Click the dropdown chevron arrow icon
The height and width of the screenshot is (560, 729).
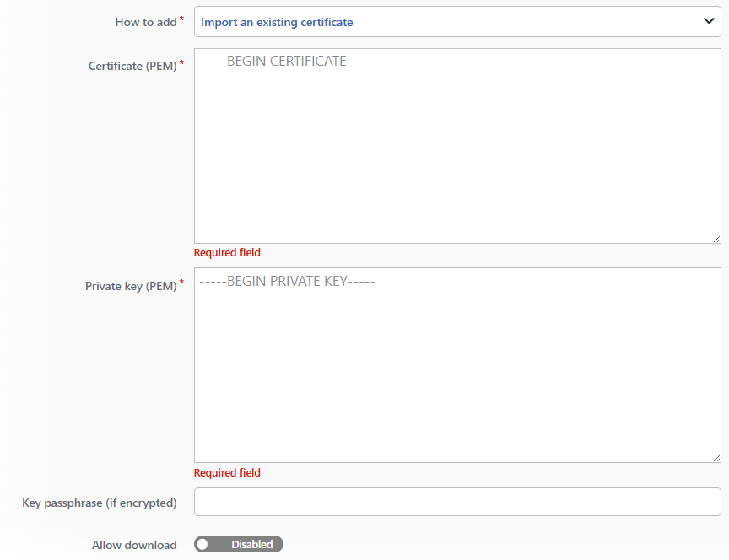click(x=709, y=21)
